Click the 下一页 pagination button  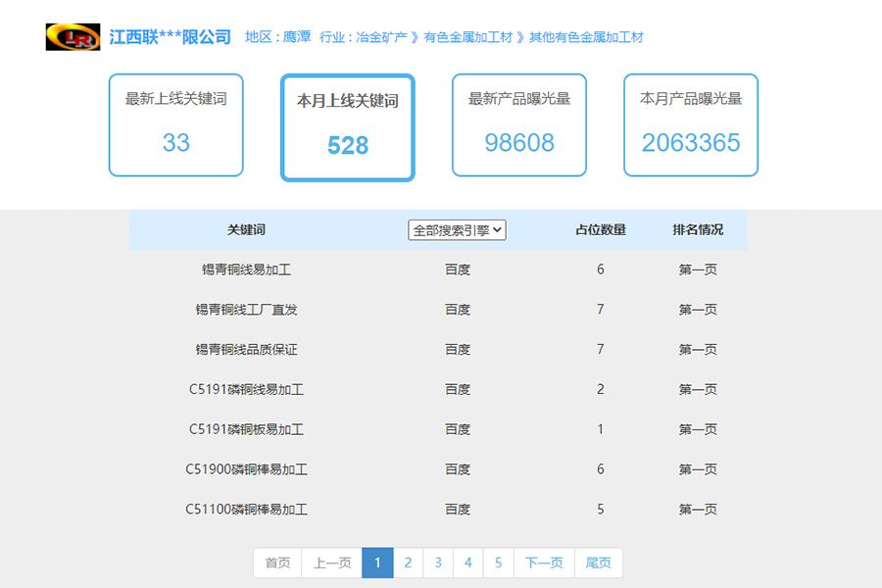tap(542, 563)
